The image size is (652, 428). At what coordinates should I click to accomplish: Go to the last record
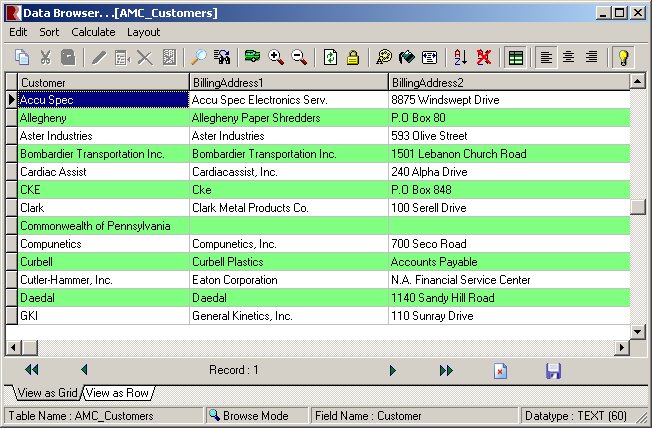pos(446,370)
